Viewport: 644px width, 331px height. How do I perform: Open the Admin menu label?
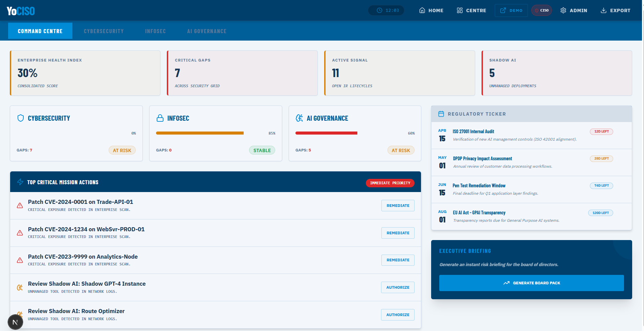(578, 10)
